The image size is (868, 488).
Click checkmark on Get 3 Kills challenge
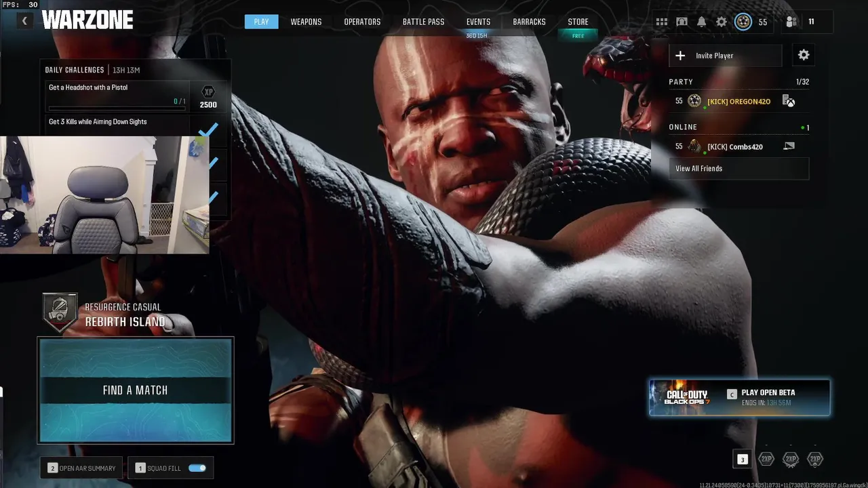tap(208, 128)
